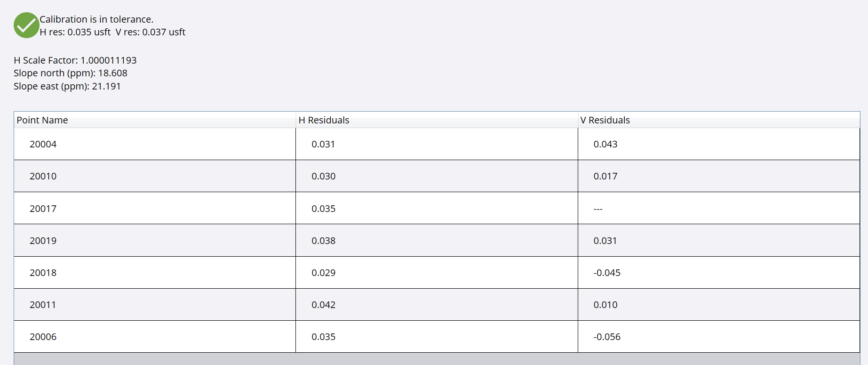Click the Slope east ppm text
This screenshot has width=868, height=365.
tap(67, 86)
